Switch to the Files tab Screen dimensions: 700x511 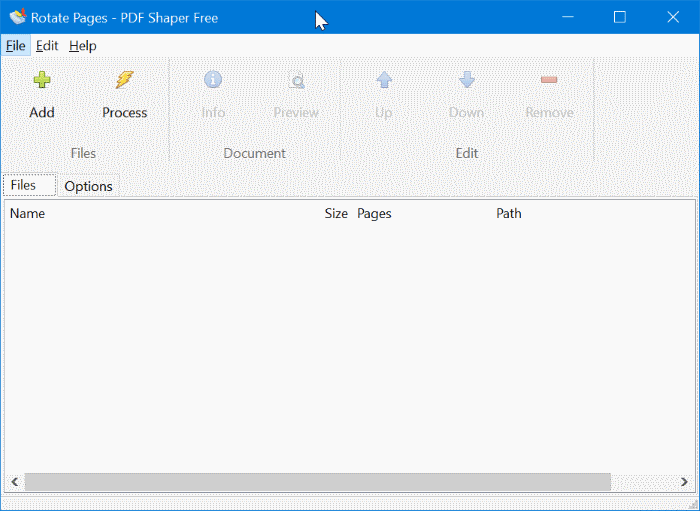[30, 185]
